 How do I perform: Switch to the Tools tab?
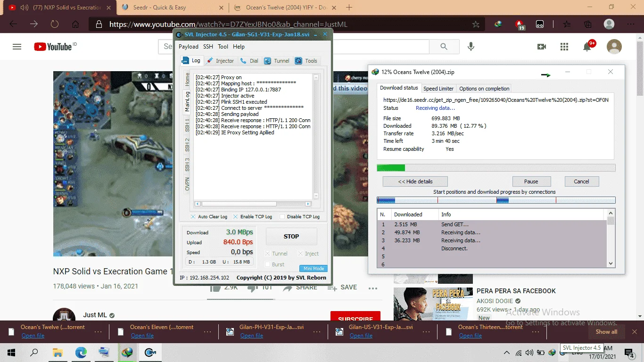306,61
